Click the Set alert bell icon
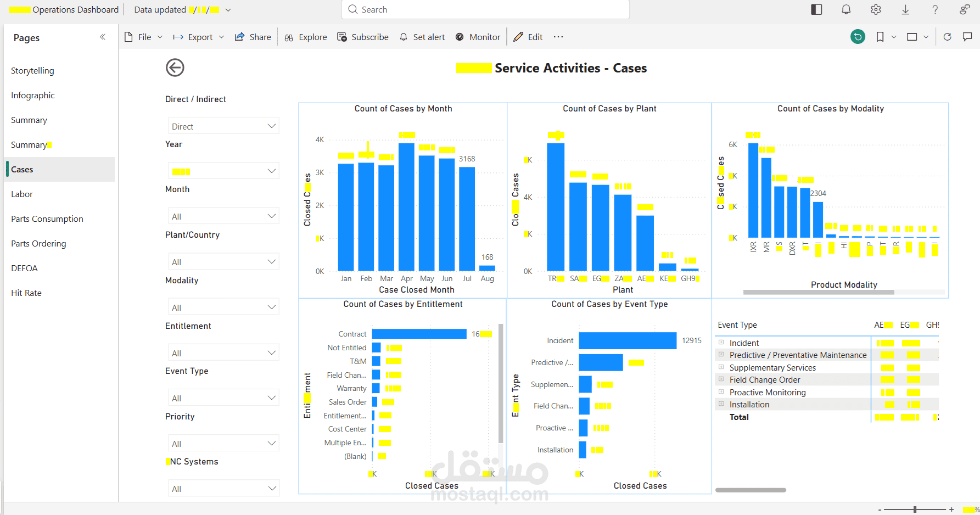 404,37
